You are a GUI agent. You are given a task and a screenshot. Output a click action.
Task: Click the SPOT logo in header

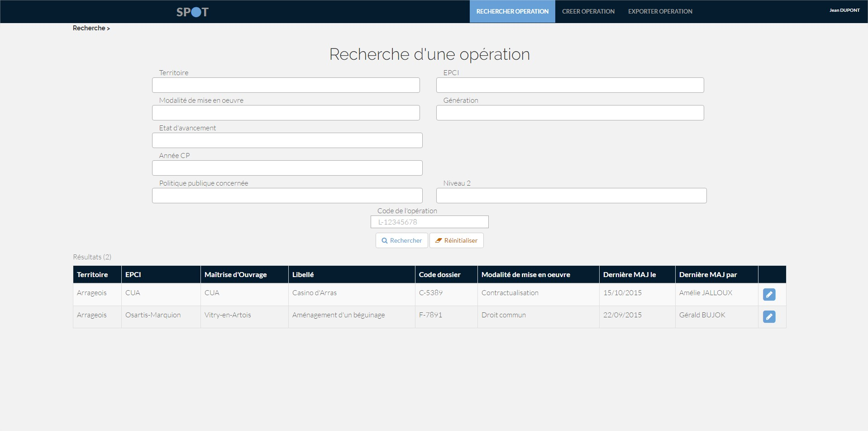point(192,12)
